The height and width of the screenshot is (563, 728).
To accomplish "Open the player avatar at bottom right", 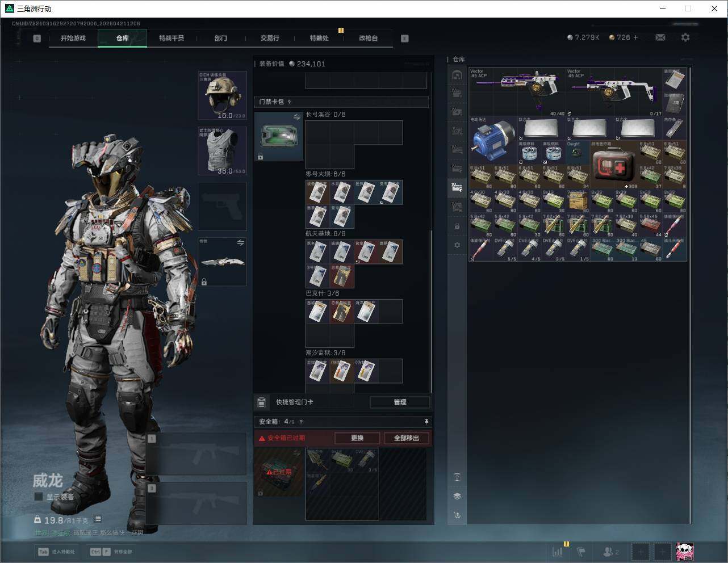I will point(684,551).
